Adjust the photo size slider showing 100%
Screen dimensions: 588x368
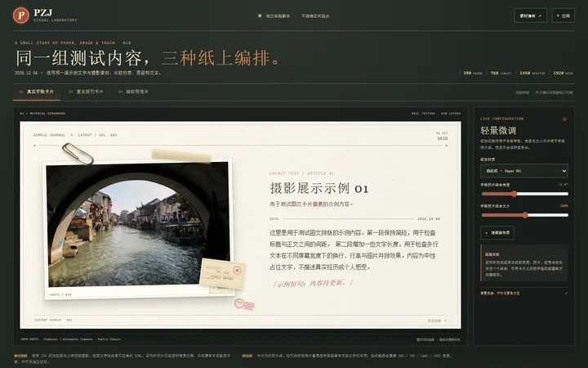point(524,215)
